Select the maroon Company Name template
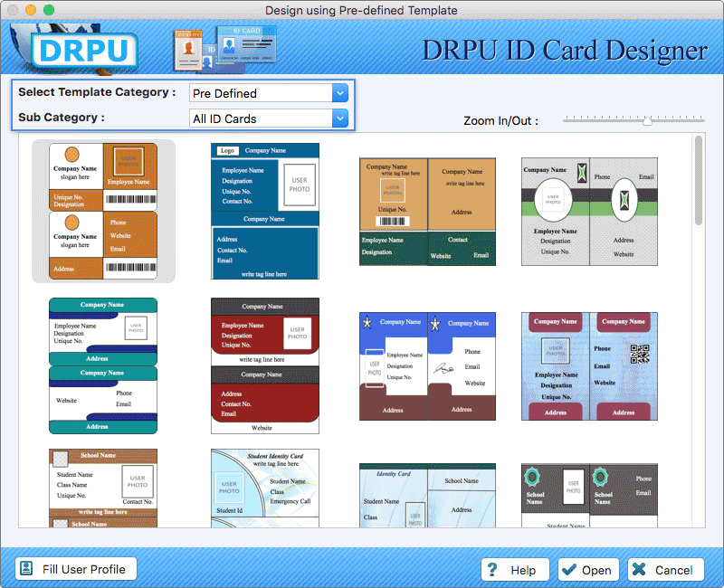The height and width of the screenshot is (588, 724). coord(265,366)
